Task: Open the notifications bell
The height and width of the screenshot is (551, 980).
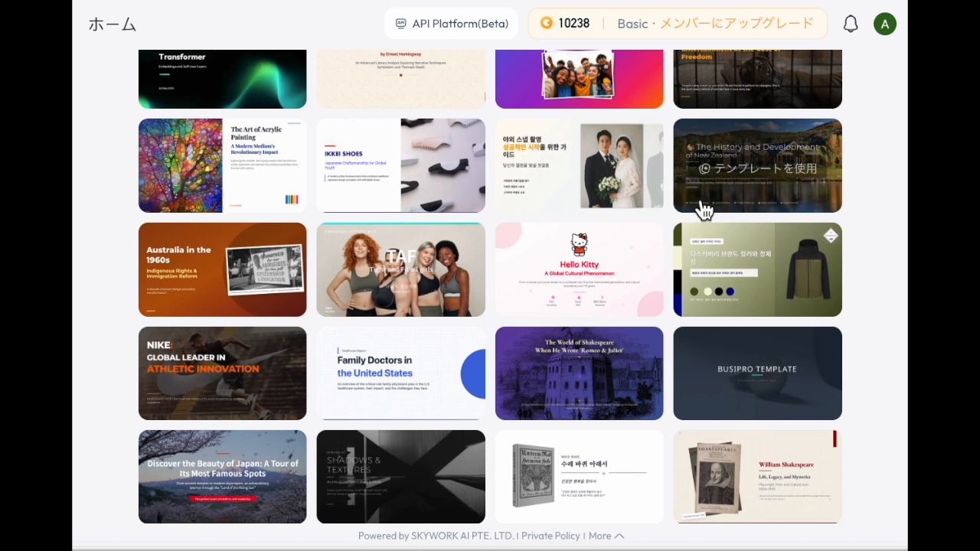Action: click(x=851, y=24)
